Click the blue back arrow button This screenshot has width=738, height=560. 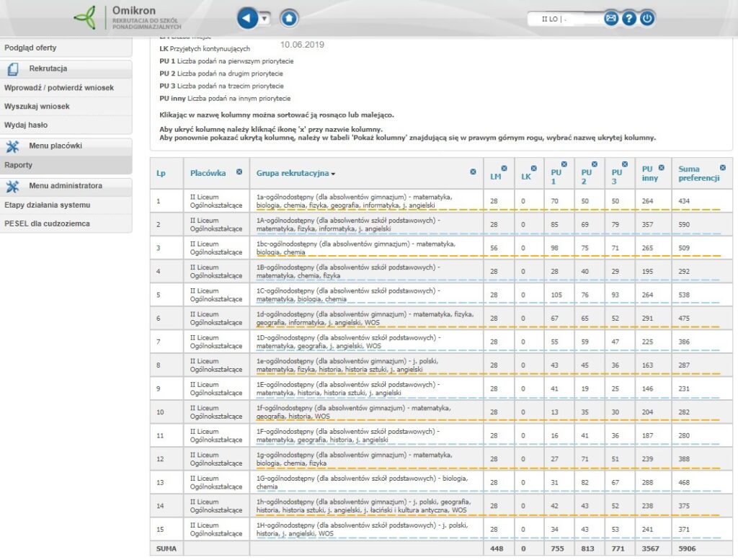(246, 18)
